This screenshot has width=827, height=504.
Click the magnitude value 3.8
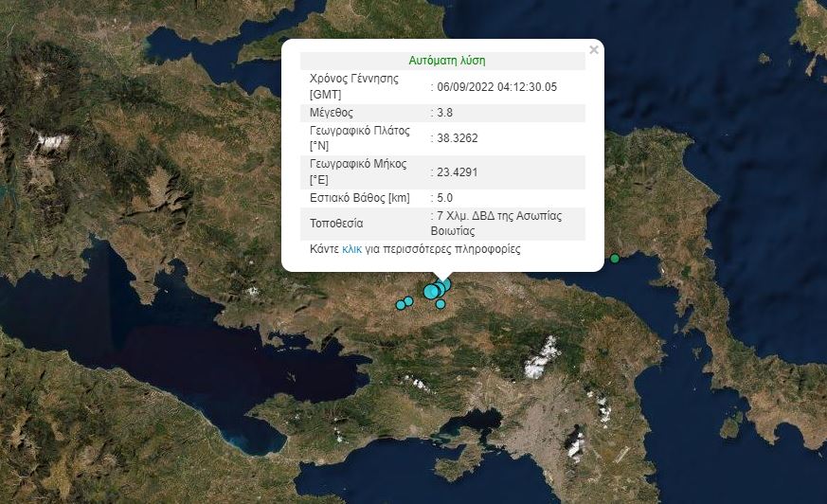[444, 113]
